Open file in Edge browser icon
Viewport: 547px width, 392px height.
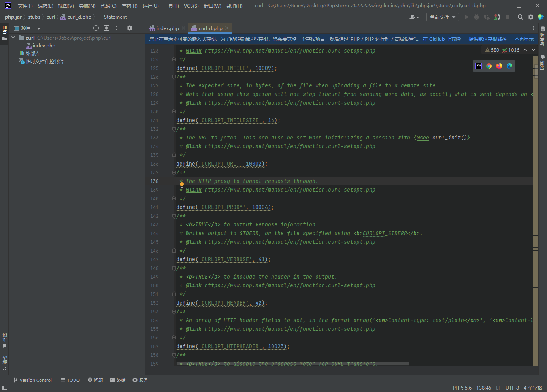coord(509,66)
